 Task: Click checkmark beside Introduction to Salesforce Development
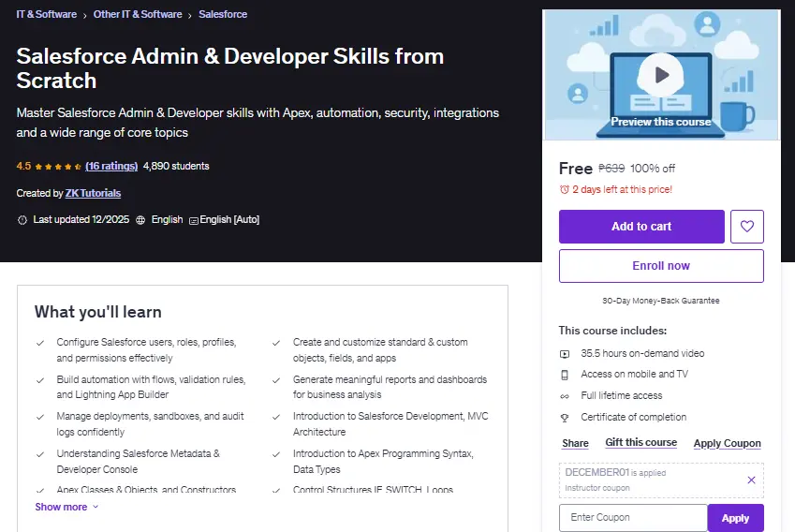coord(276,417)
